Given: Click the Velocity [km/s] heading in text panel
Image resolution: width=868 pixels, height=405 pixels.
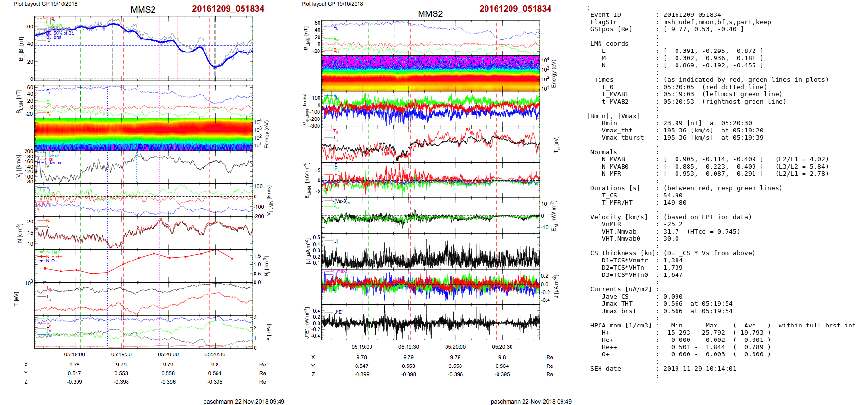Looking at the screenshot, I should pos(619,217).
